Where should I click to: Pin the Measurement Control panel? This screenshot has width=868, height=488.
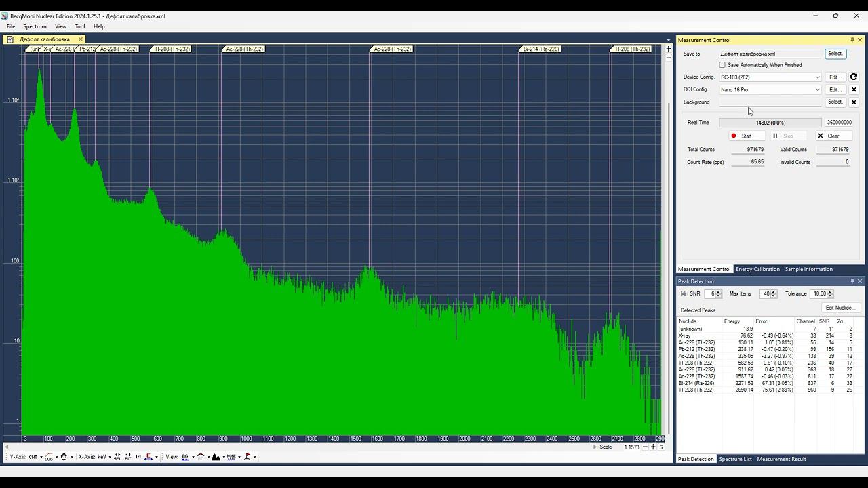(x=852, y=40)
